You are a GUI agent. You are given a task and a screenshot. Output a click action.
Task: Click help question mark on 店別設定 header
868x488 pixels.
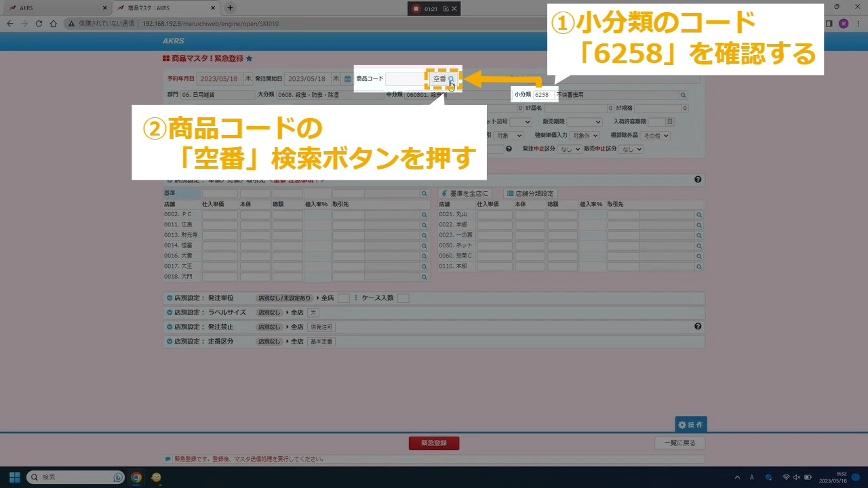pyautogui.click(x=698, y=180)
